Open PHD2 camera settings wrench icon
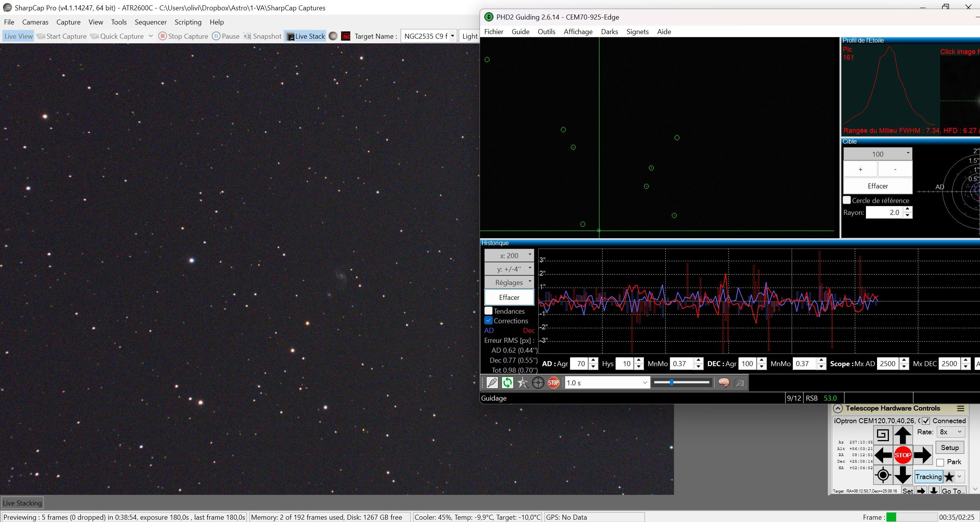Viewport: 980px width, 522px height. (739, 383)
